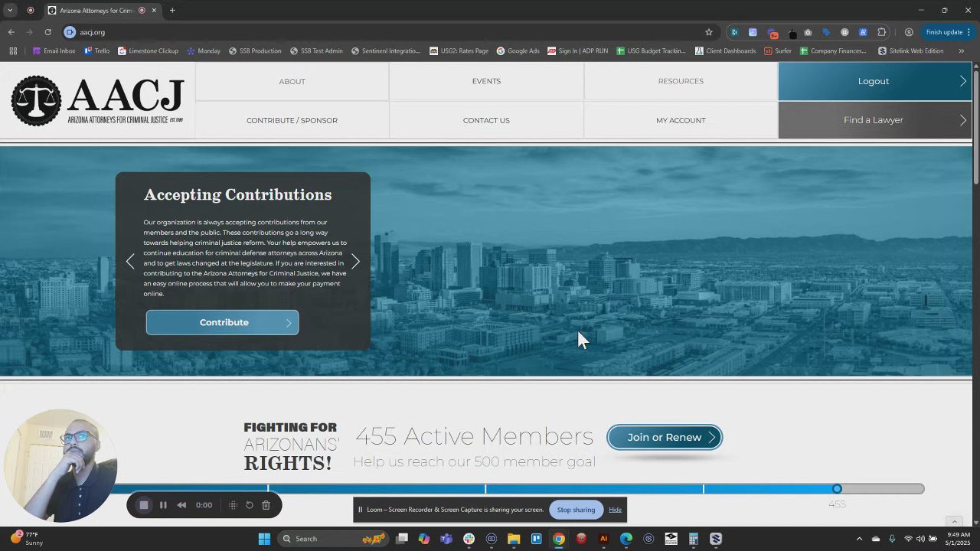980x551 pixels.
Task: Open File Explorer from taskbar
Action: click(x=514, y=539)
